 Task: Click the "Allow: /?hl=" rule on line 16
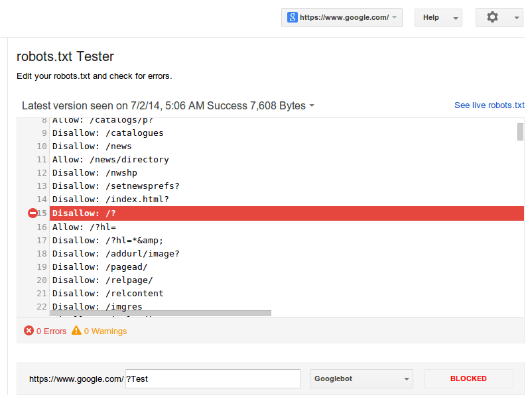click(83, 226)
